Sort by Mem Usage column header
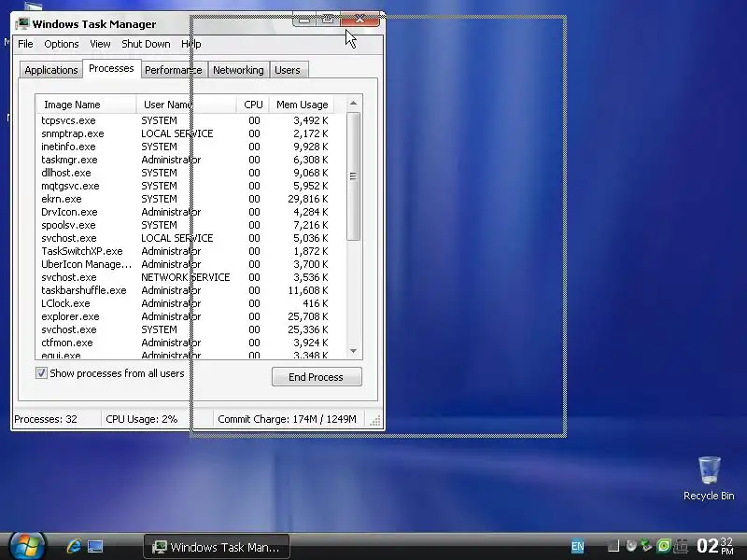Viewport: 747px width, 560px height. pos(302,105)
